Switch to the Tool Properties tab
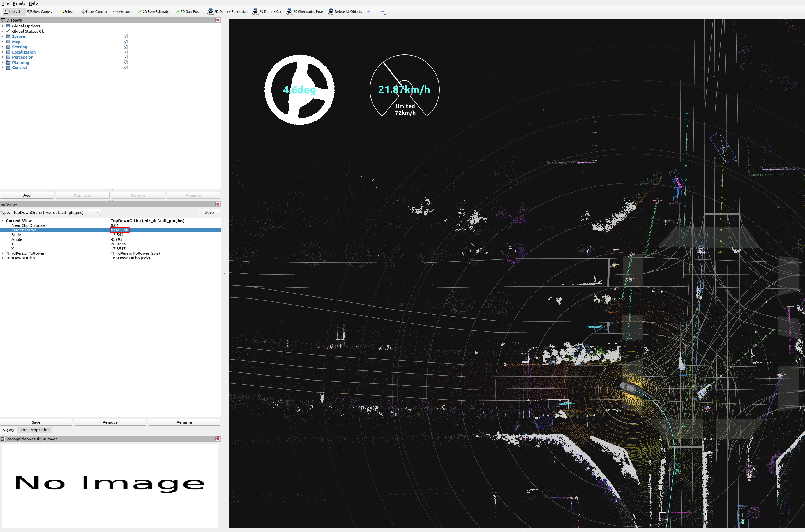 click(34, 430)
